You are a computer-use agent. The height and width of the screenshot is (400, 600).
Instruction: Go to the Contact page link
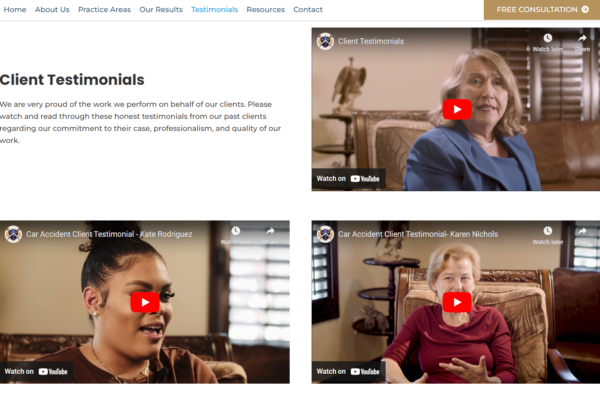308,10
